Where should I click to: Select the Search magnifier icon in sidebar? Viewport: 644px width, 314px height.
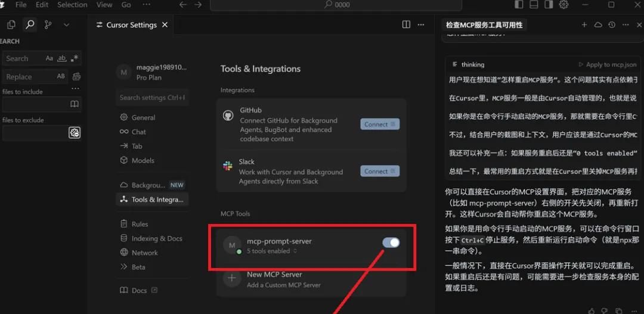tap(30, 24)
